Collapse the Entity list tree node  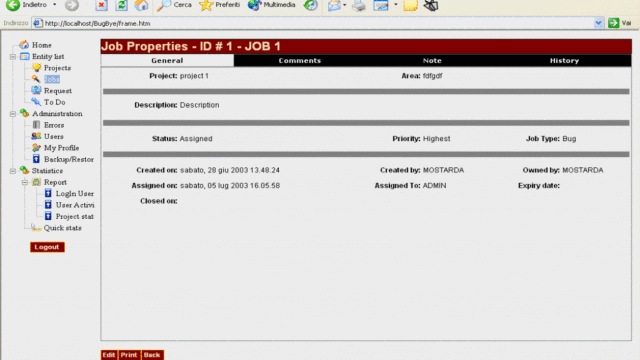[13, 56]
